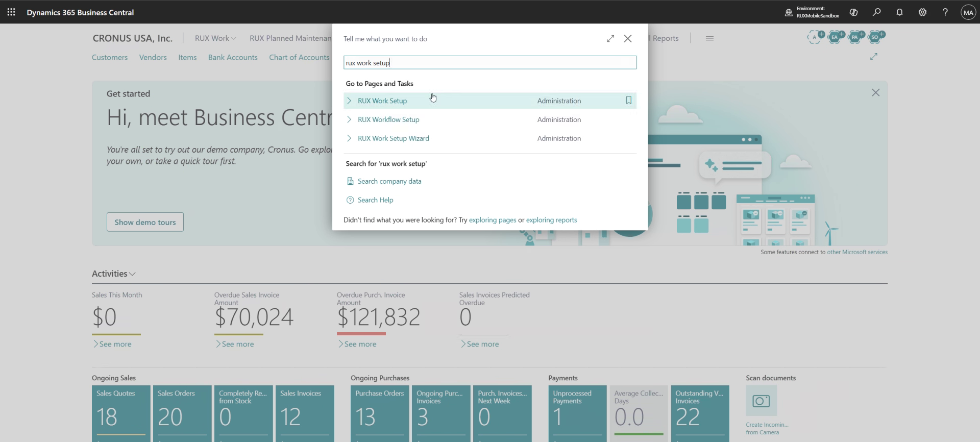Open the Customers navigation item
Image resolution: width=980 pixels, height=442 pixels.
(110, 57)
